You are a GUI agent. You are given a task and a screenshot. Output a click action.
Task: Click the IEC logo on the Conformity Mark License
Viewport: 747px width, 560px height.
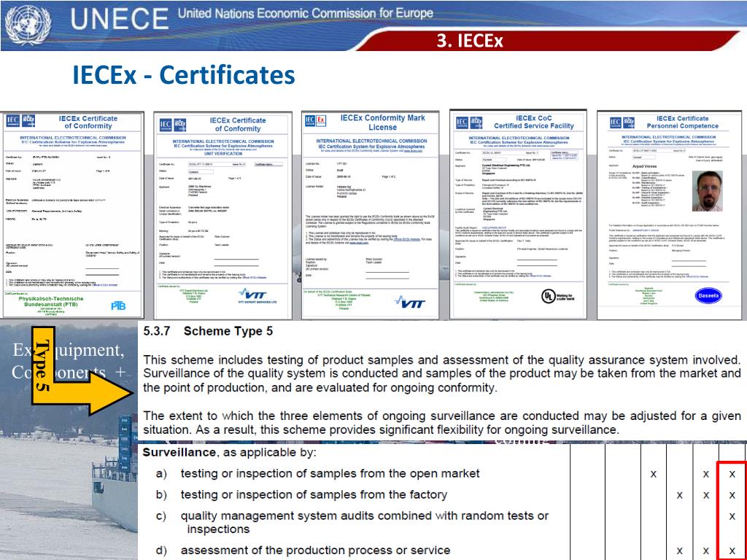coord(310,120)
